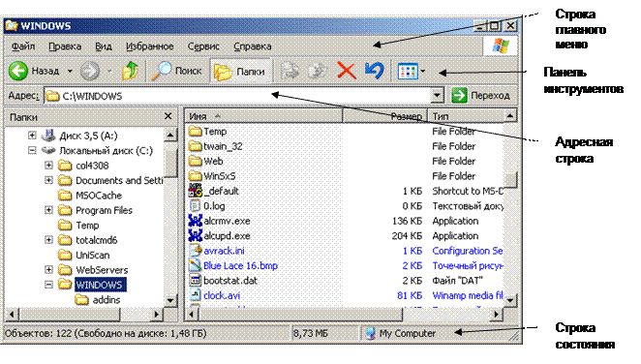Select MSOCache in the folder tree
Viewport: 641px width, 364px height.
[x=99, y=196]
